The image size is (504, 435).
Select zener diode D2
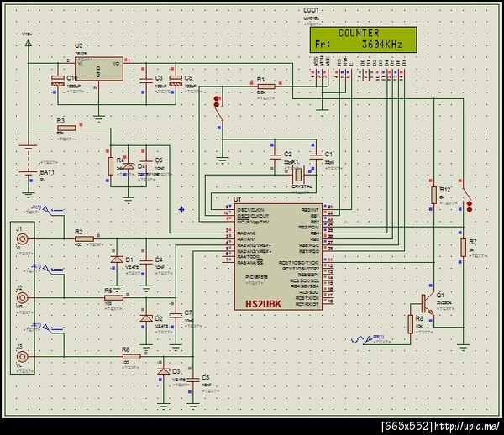(x=146, y=318)
